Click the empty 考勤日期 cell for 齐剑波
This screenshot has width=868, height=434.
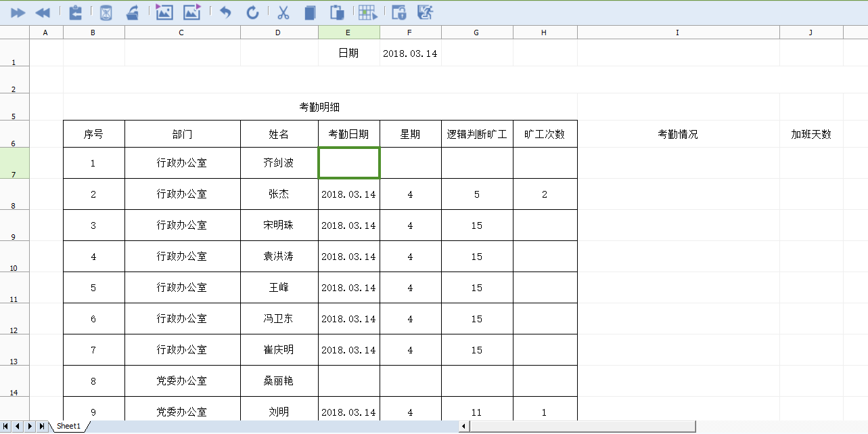pyautogui.click(x=348, y=163)
